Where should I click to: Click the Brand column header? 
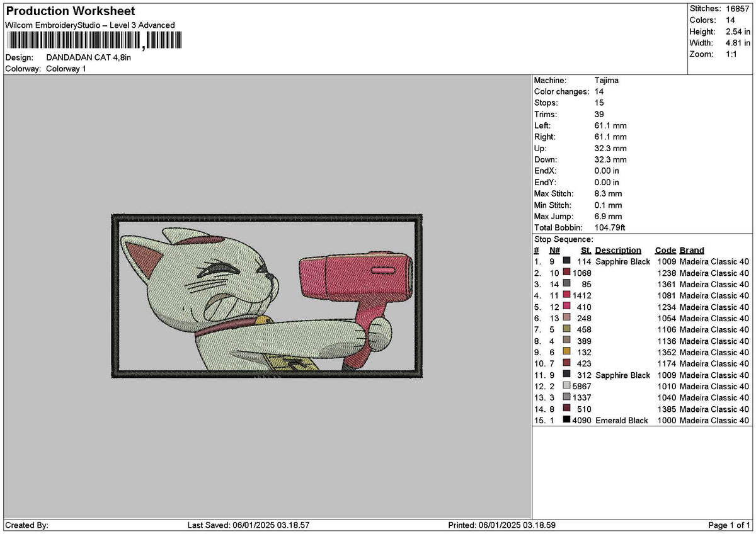tap(692, 250)
